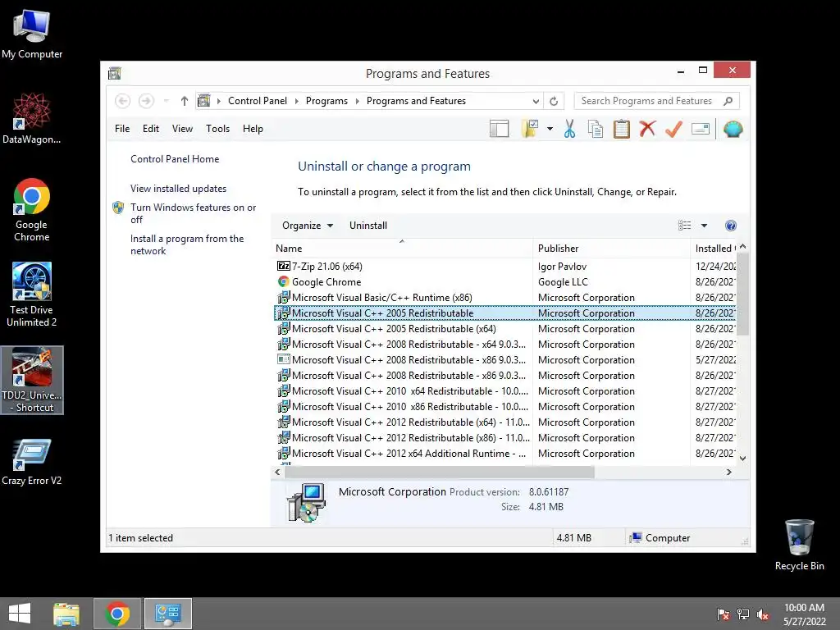Click Programs in the breadcrumb path
The height and width of the screenshot is (630, 840).
pos(326,101)
